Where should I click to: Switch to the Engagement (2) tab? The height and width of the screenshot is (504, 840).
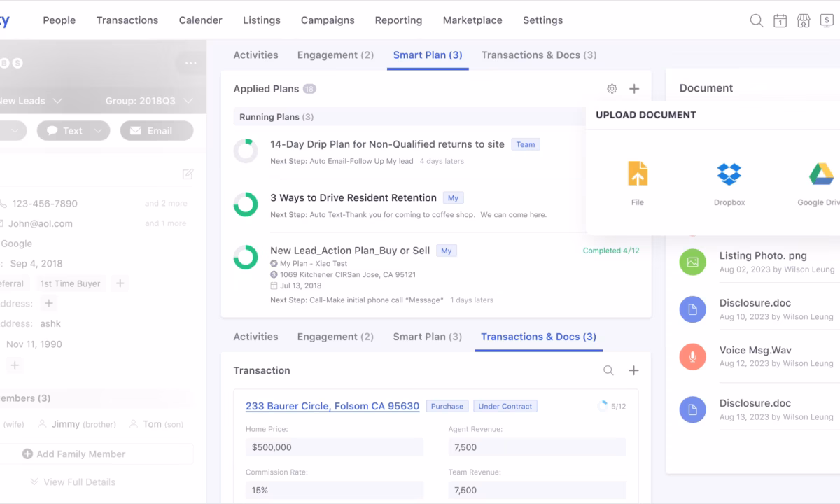pos(335,55)
